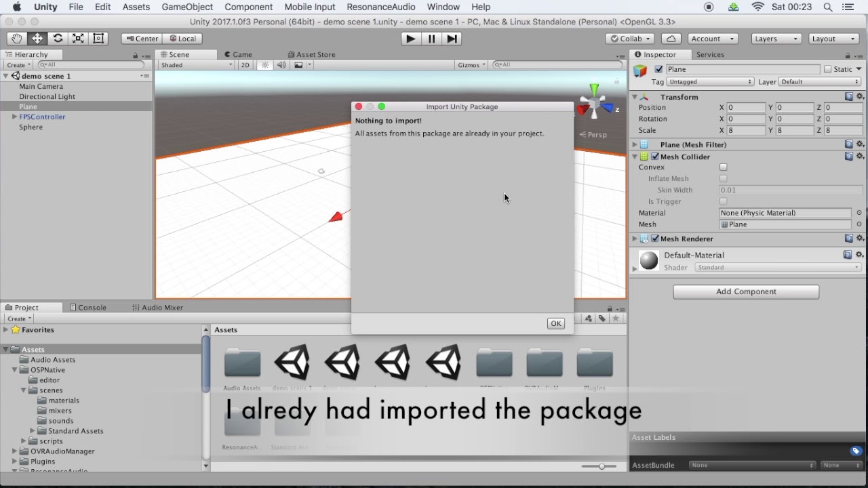This screenshot has height=488, width=868.
Task: Start Play mode
Action: click(410, 39)
